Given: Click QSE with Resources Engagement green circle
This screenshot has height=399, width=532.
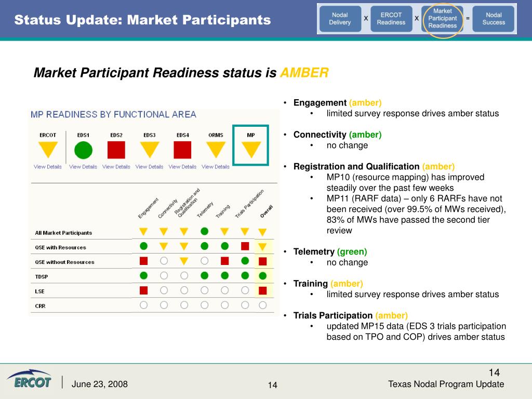Looking at the screenshot, I should 143,246.
